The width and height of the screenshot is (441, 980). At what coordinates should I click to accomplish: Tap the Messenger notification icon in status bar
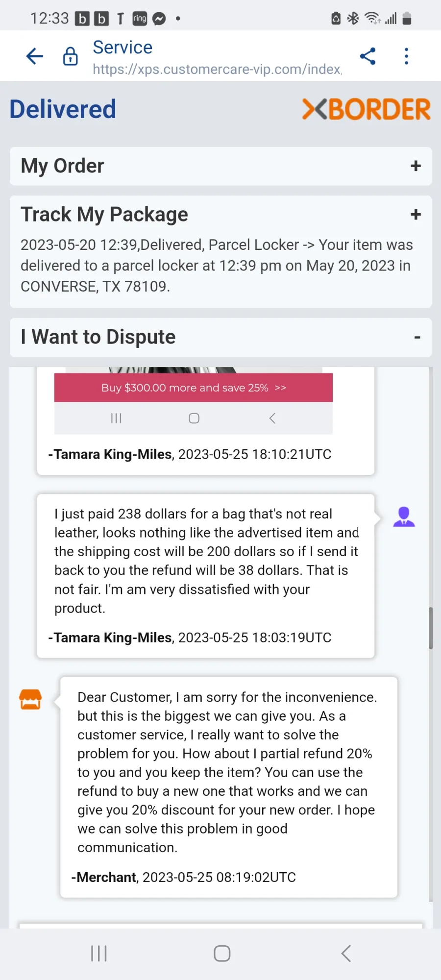click(159, 19)
